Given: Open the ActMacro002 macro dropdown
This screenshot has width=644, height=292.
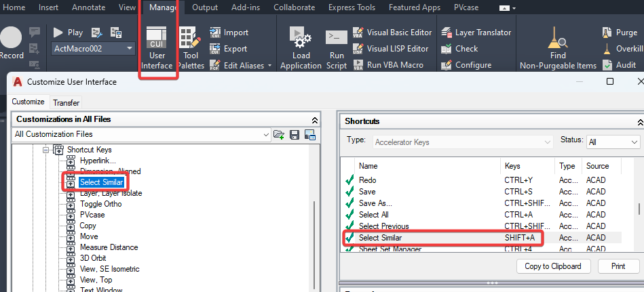Looking at the screenshot, I should (93, 49).
